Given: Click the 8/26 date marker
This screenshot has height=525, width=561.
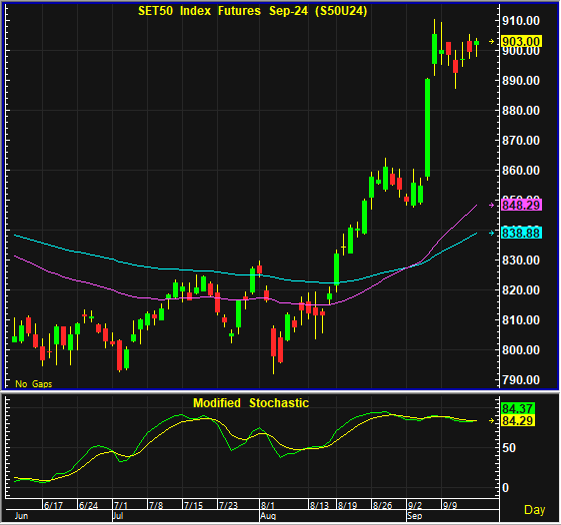Looking at the screenshot, I should [x=382, y=505].
